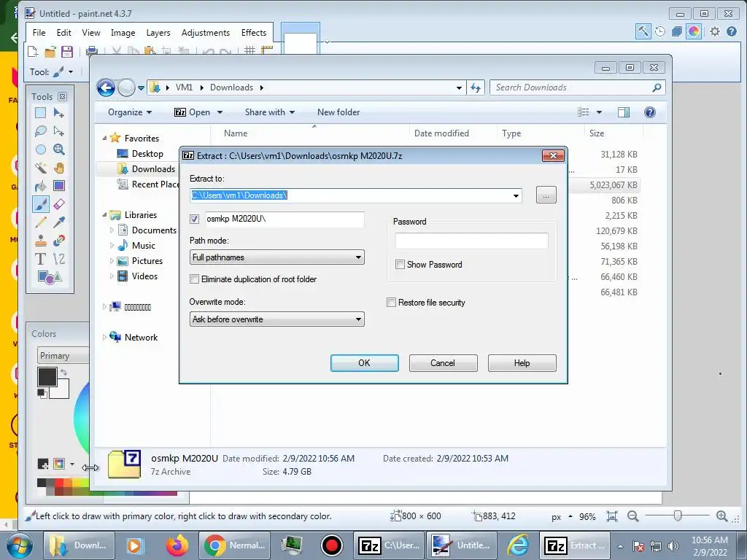Open the Extract to path dropdown

click(516, 195)
